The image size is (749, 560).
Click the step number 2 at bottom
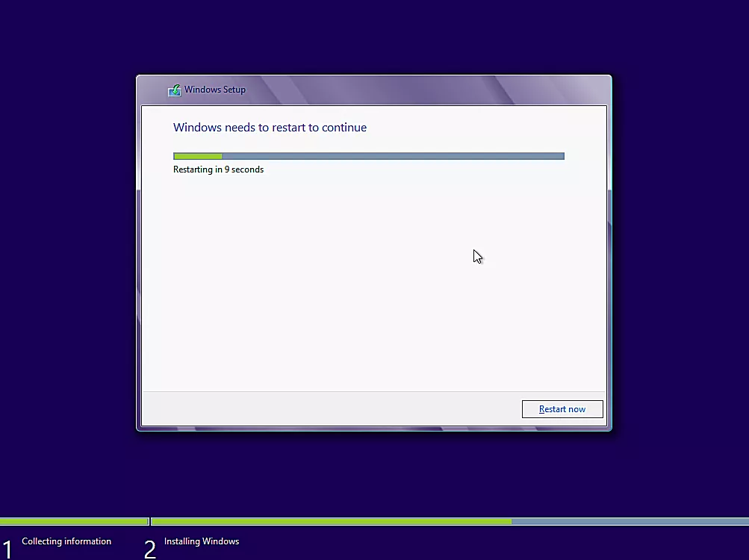150,550
